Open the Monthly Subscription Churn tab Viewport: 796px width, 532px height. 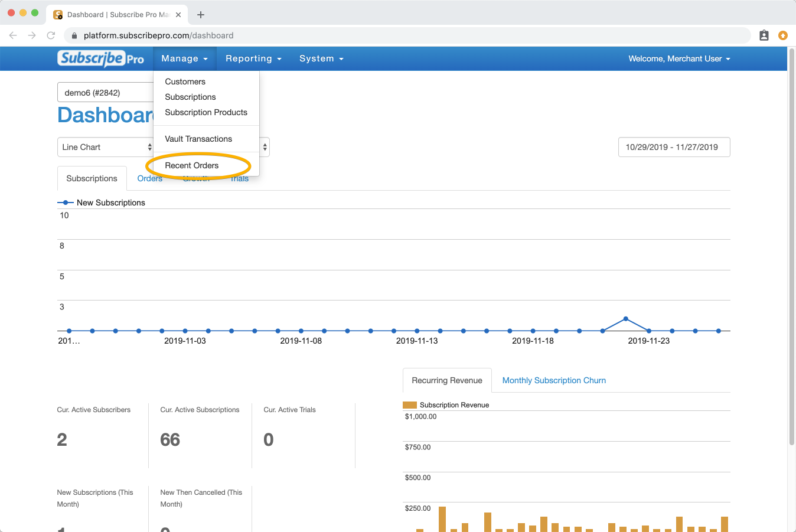point(554,380)
